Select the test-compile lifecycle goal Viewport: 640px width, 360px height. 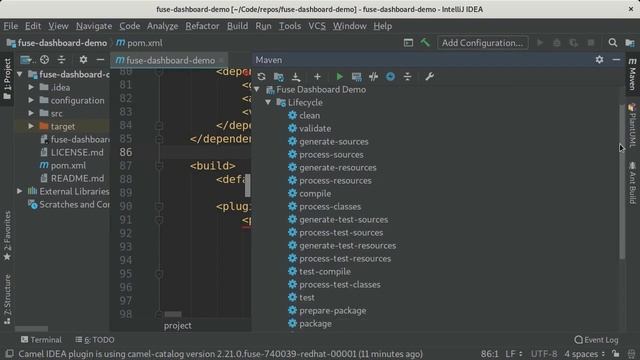click(325, 271)
